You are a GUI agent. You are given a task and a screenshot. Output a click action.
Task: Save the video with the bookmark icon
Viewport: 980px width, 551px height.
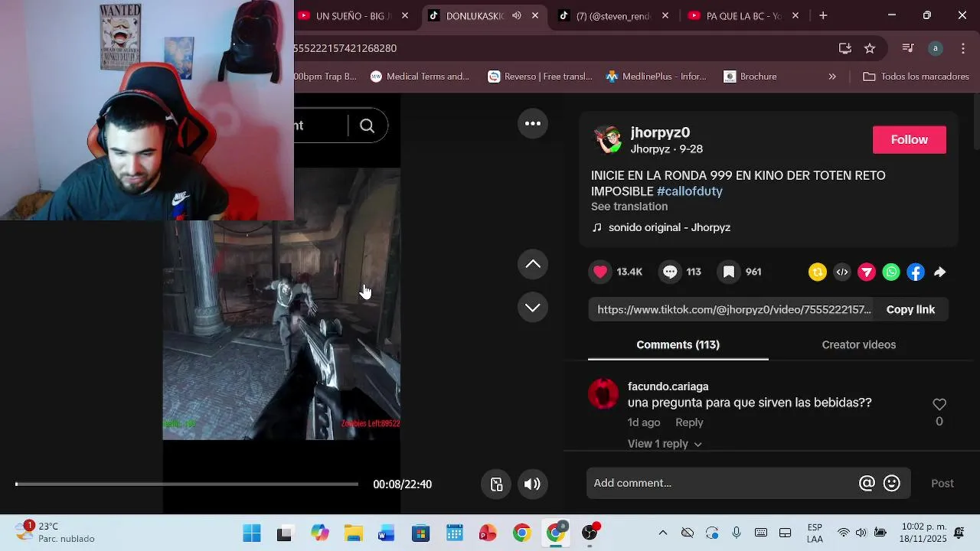pos(729,272)
